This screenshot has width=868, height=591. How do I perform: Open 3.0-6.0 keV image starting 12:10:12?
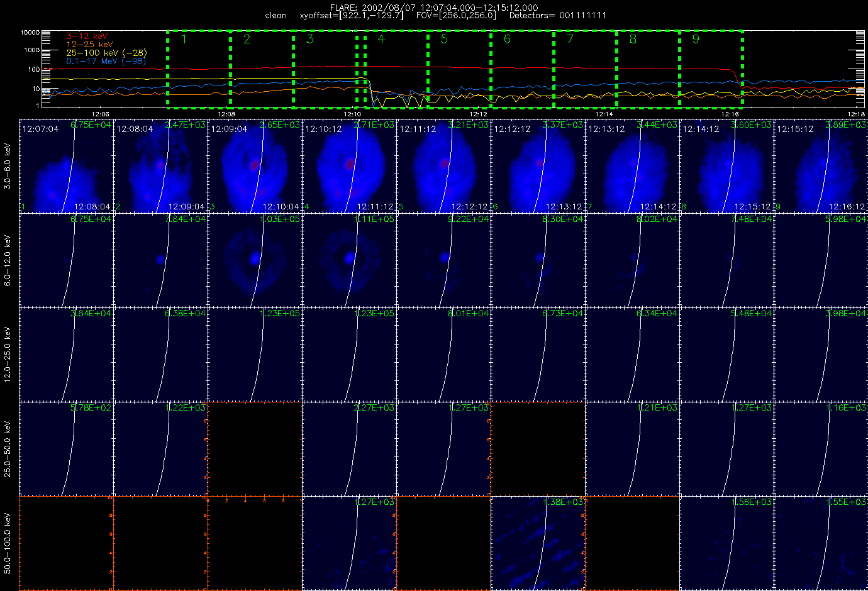click(x=349, y=165)
